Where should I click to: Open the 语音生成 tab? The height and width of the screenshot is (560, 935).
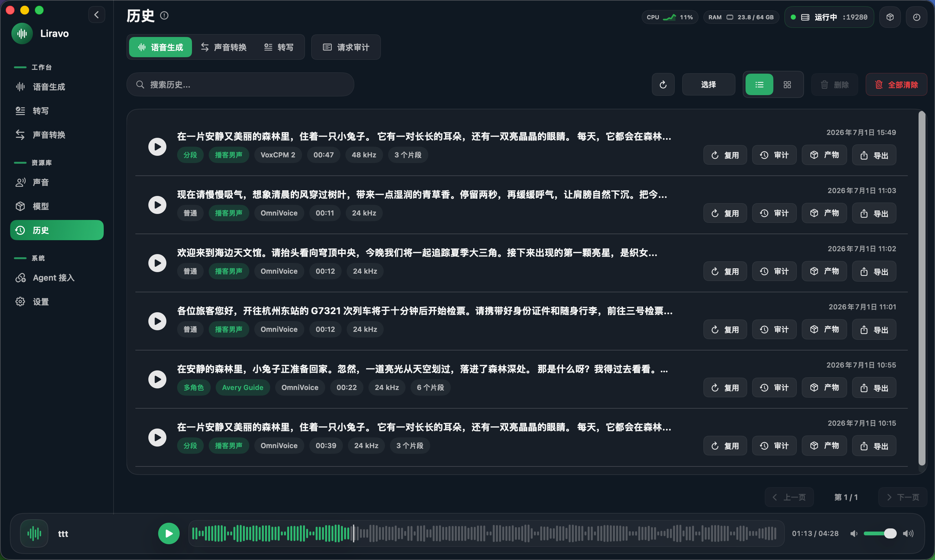point(160,47)
